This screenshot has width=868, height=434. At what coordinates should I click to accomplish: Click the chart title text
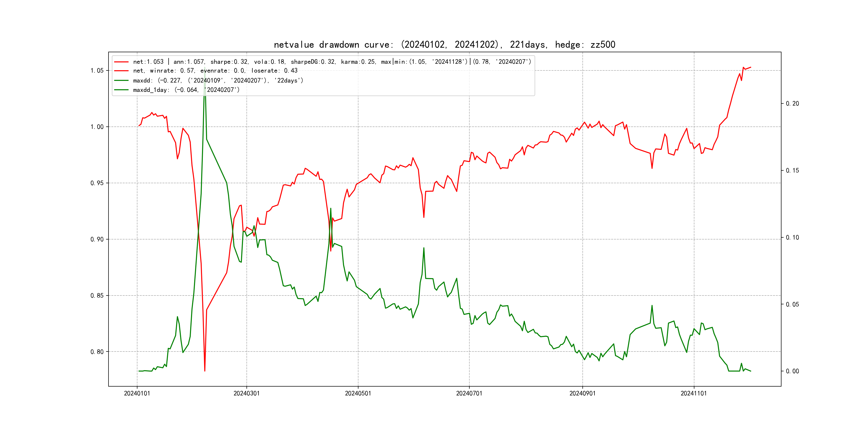tap(444, 44)
